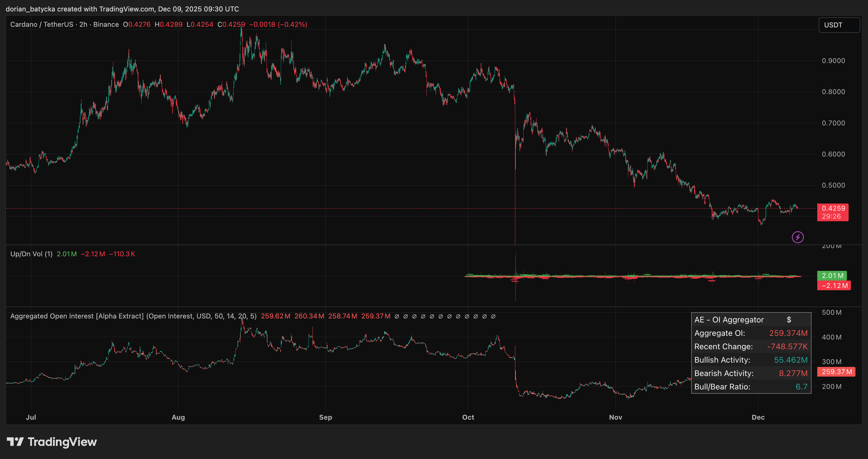Select the Aug label on time axis
Image resolution: width=868 pixels, height=459 pixels.
(178, 417)
